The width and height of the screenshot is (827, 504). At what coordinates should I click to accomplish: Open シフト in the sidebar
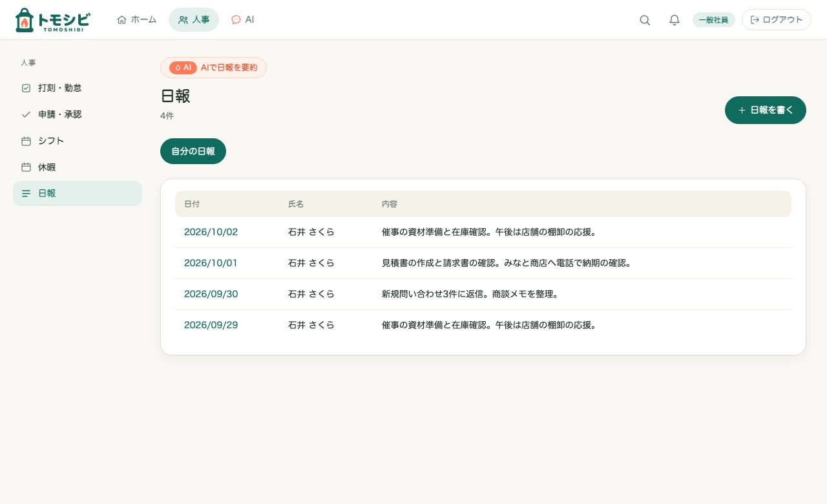point(78,141)
